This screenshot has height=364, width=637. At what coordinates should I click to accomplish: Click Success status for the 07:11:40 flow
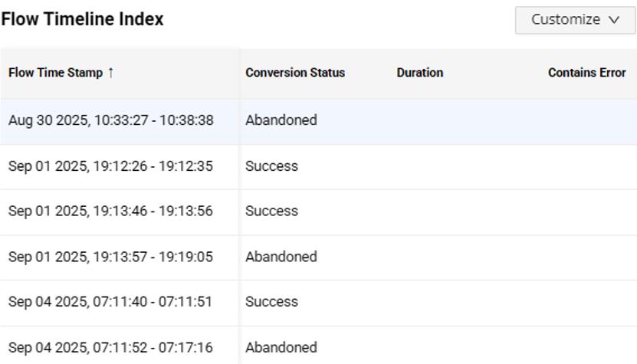click(272, 302)
